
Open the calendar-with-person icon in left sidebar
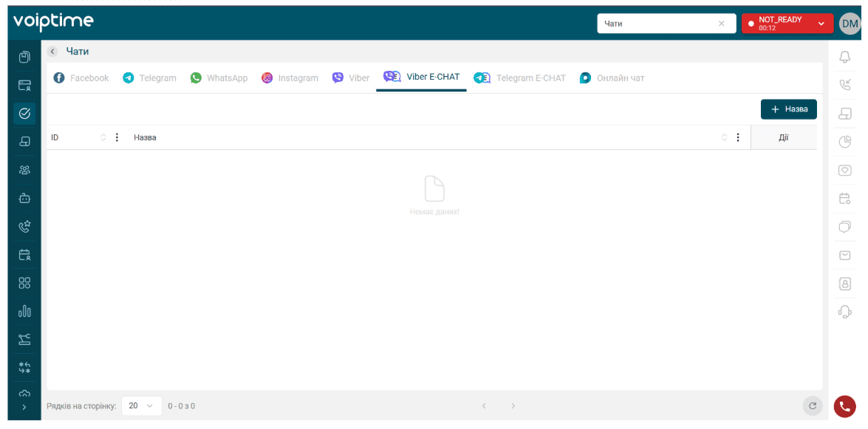24,255
